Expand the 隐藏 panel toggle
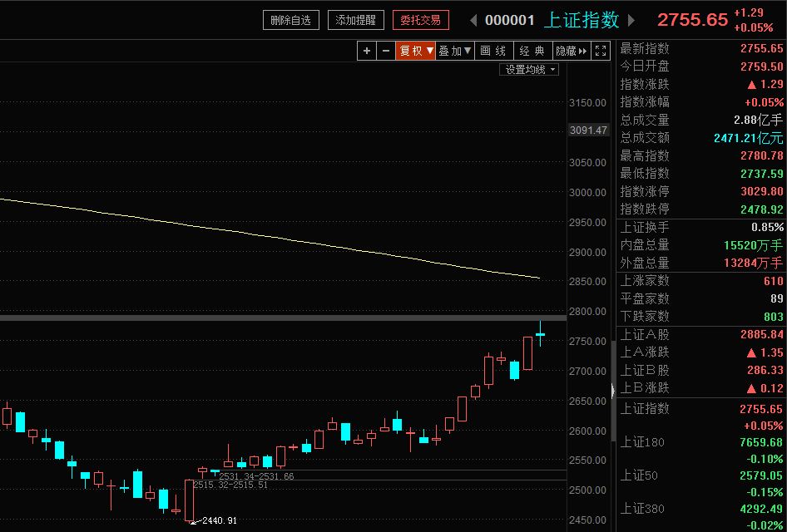 [x=572, y=51]
